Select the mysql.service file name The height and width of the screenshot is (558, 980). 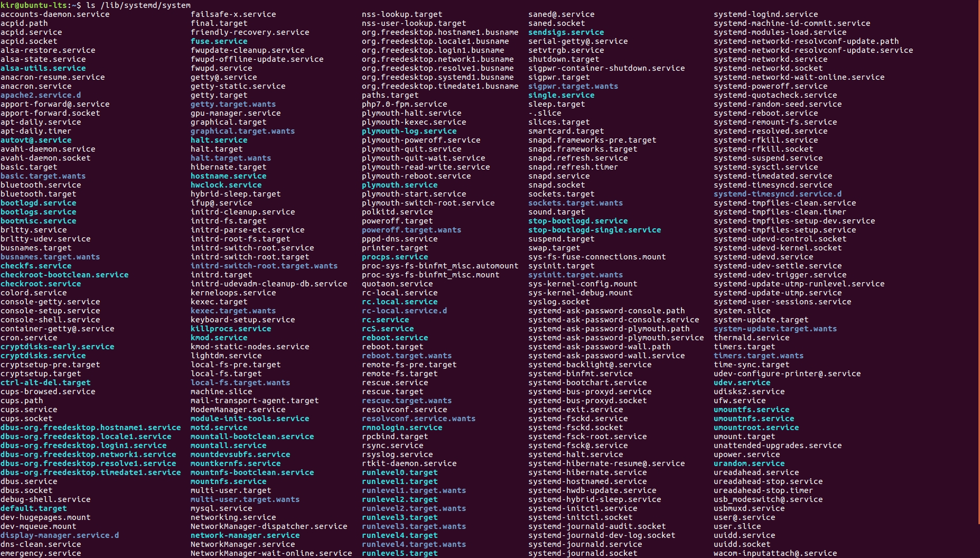point(221,508)
